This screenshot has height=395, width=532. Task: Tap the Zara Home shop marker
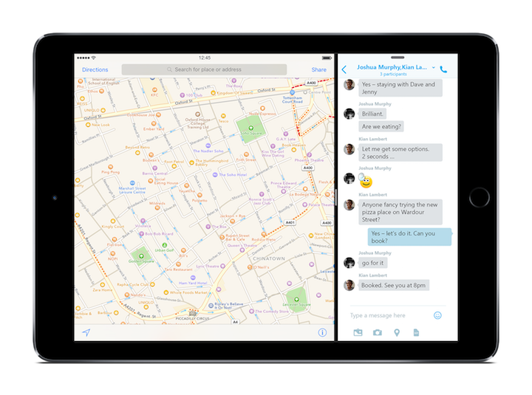[x=102, y=284]
